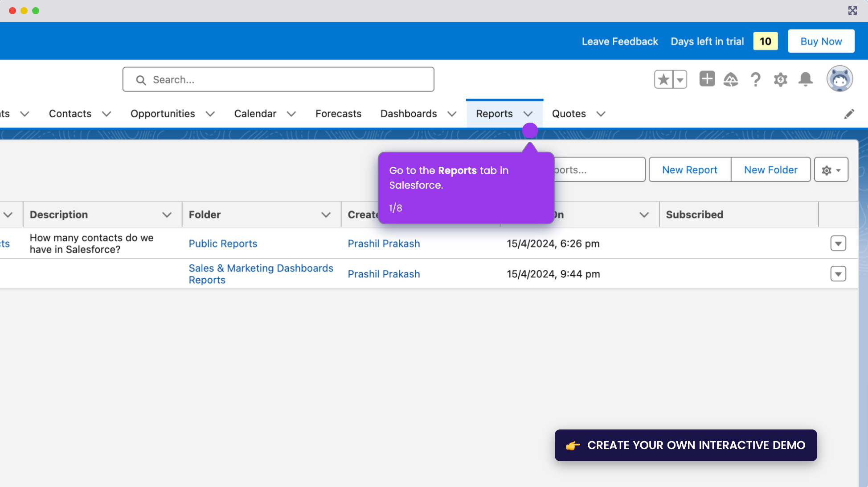The image size is (868, 487).
Task: Go to the Forecasts tab
Action: [x=339, y=114]
